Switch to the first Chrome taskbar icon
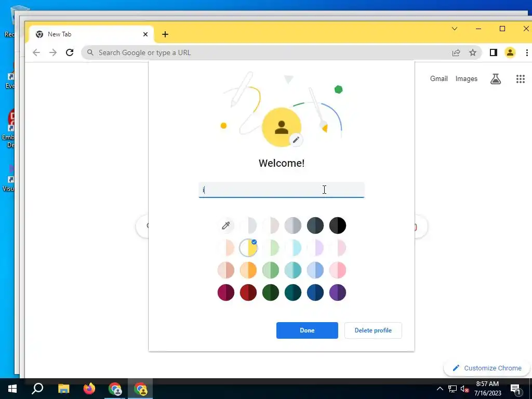532x399 pixels. point(115,389)
